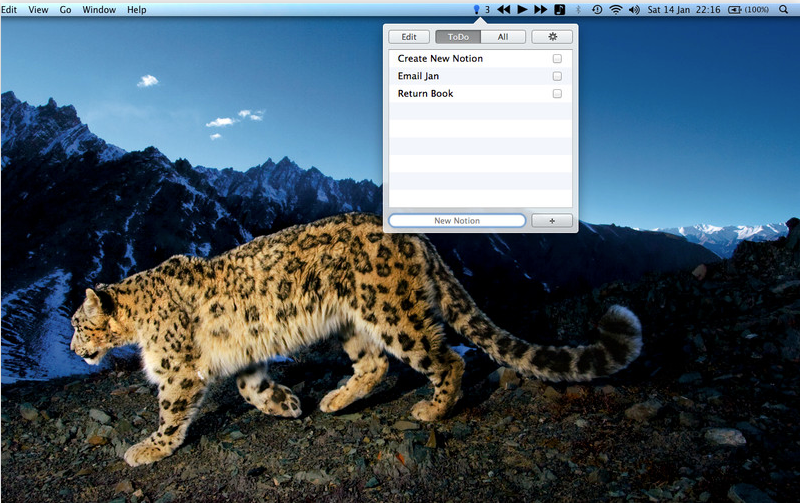
Task: Select the Create New Notion item
Action: [x=481, y=59]
